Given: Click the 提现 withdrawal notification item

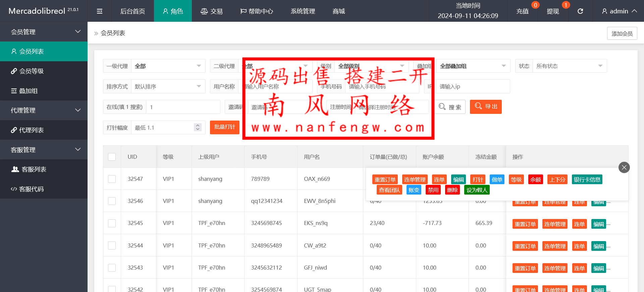Looking at the screenshot, I should 553,11.
